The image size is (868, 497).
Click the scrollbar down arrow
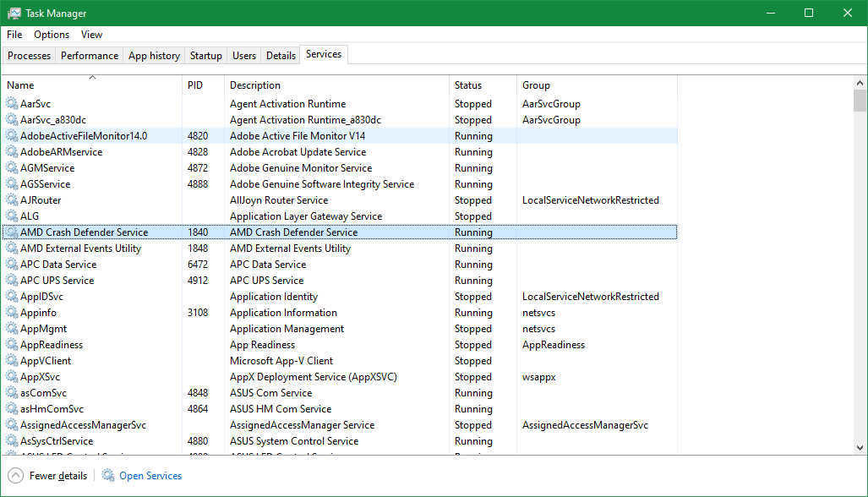pyautogui.click(x=860, y=448)
